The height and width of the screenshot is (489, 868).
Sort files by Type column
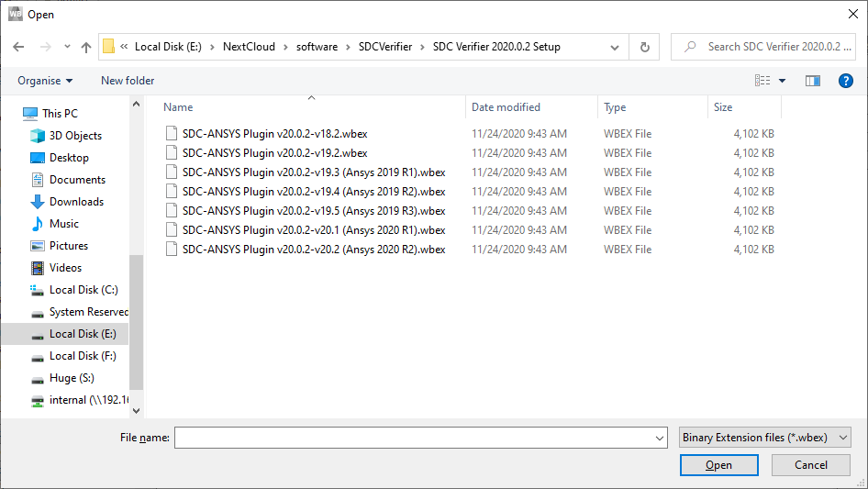(615, 107)
